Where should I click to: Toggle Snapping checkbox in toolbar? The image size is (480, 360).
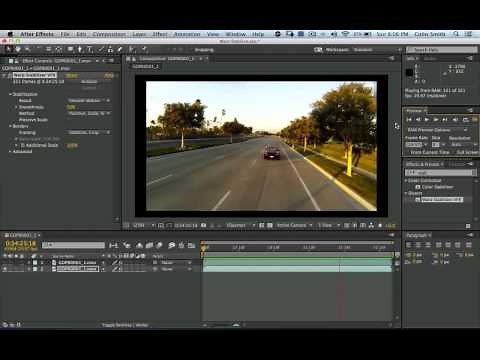pos(191,50)
